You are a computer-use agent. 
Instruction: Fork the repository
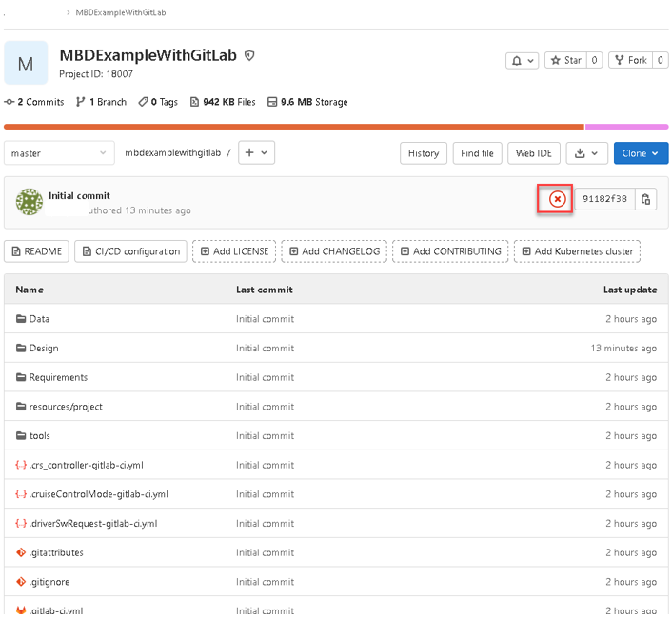pos(629,60)
